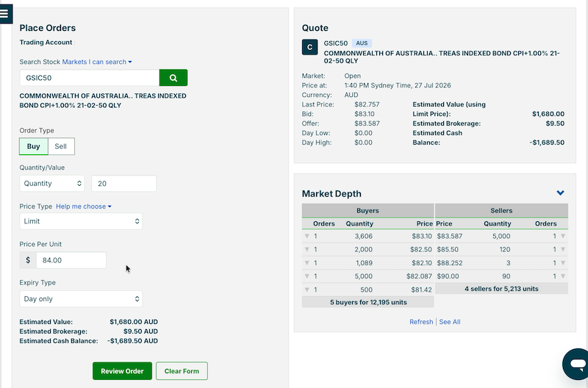Open the Expiry Type Day only dropdown
Image resolution: width=588 pixels, height=388 pixels.
[81, 299]
